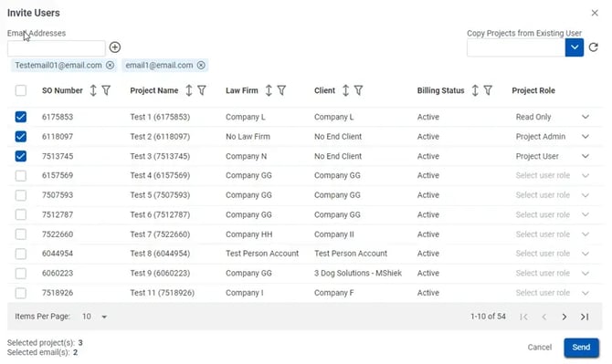Open Items Per Page dropdown
Viewport: 612px width, 364px height.
pyautogui.click(x=95, y=317)
